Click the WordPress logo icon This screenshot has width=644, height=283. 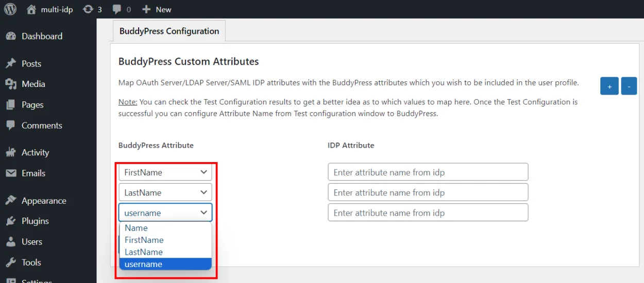pos(10,9)
